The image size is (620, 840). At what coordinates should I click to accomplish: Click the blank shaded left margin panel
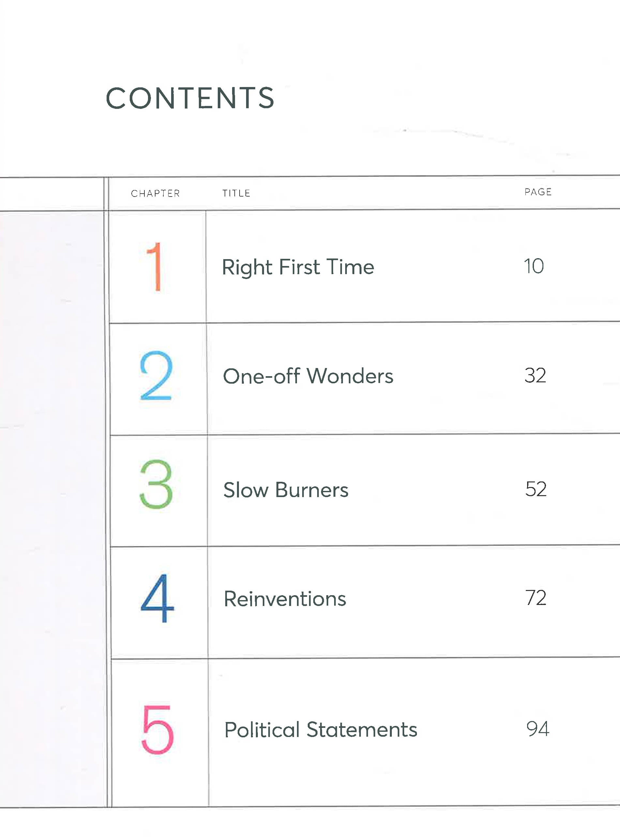[x=52, y=507]
